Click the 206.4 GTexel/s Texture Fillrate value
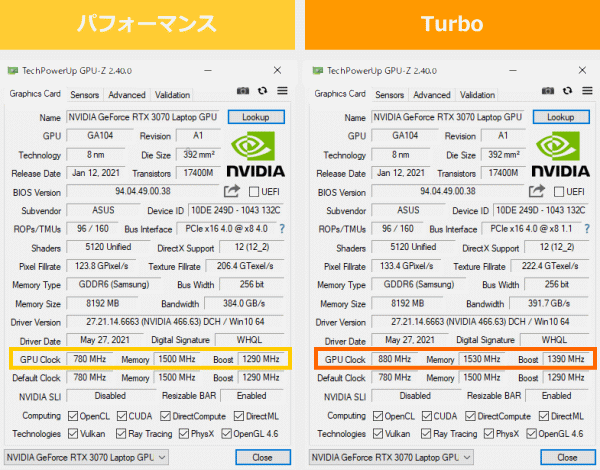 pyautogui.click(x=245, y=266)
